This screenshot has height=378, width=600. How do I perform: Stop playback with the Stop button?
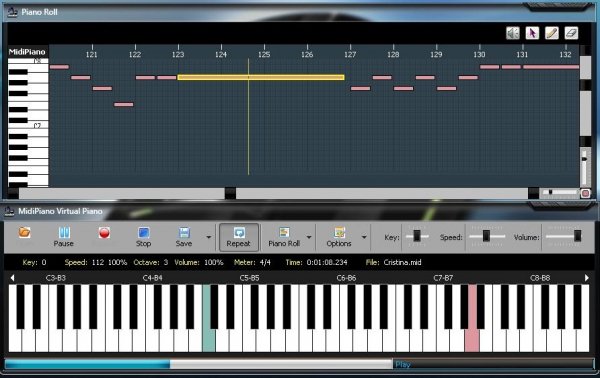coord(143,237)
